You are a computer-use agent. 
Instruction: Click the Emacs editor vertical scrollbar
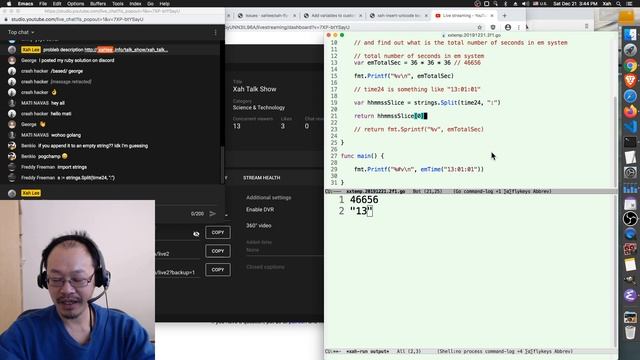pyautogui.click(x=615, y=141)
